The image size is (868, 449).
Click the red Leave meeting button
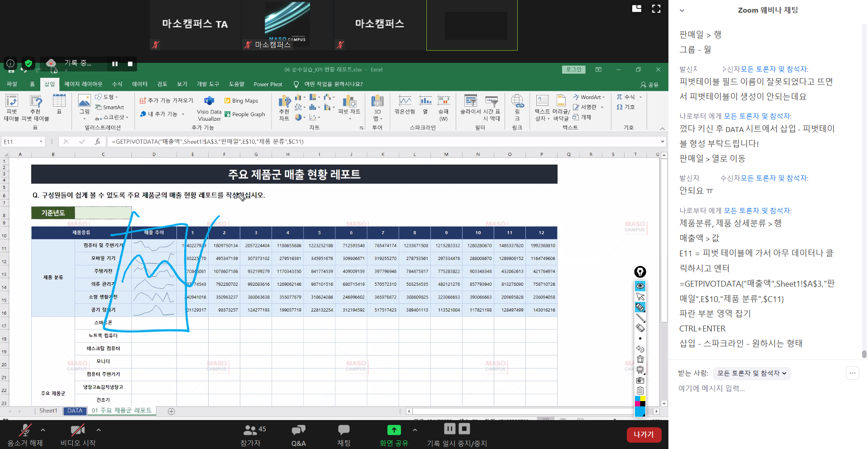point(644,435)
